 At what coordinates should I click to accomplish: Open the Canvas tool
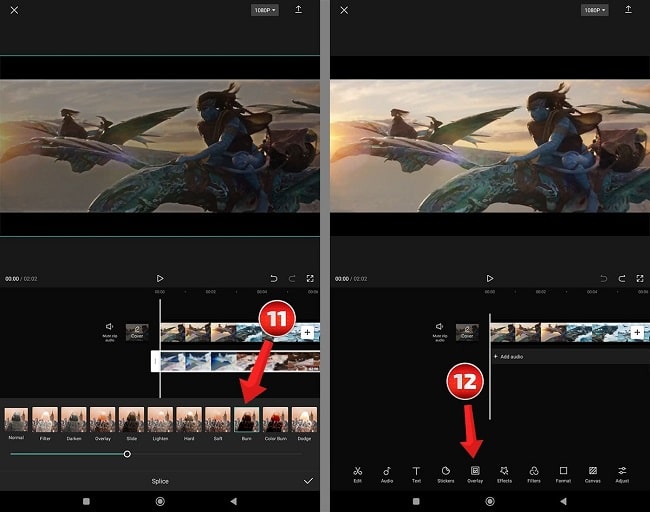point(592,474)
